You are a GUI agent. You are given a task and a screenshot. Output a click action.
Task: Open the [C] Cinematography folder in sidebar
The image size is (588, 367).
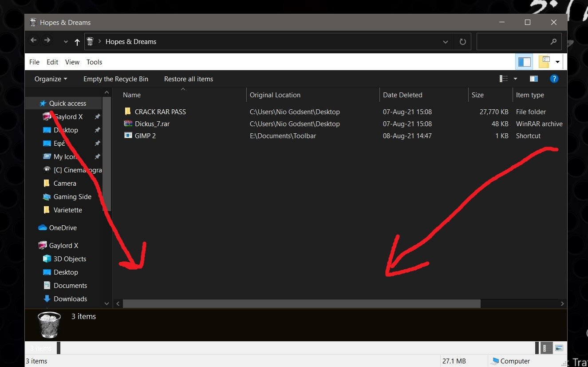[78, 170]
